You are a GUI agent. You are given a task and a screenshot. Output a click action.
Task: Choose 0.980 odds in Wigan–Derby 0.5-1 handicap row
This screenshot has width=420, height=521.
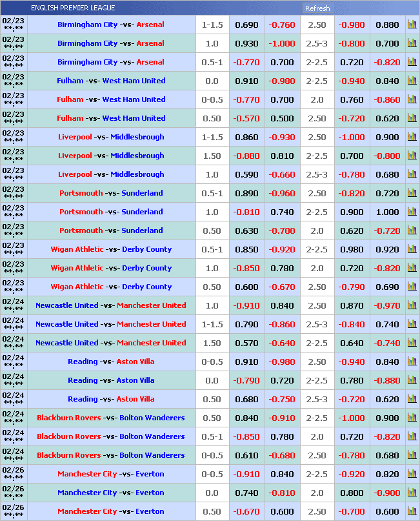click(352, 250)
